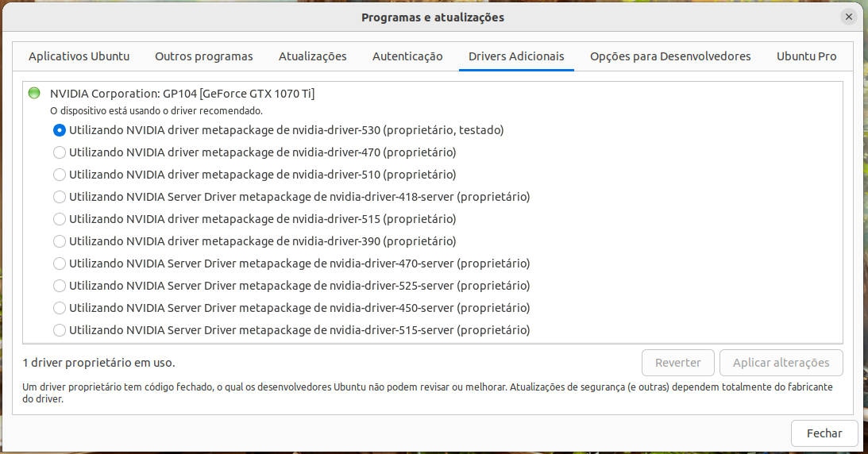Click '1 driver proprietário em uso.' status text
The width and height of the screenshot is (868, 454).
click(98, 363)
